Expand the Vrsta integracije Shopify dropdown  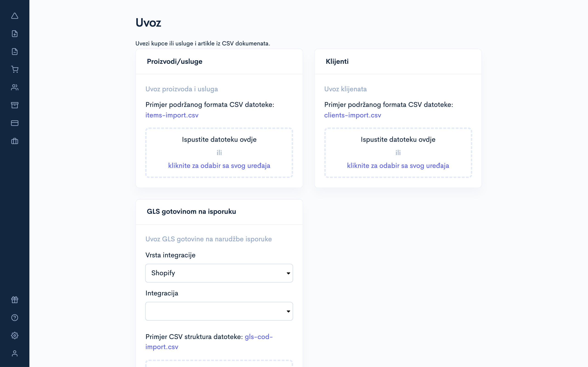click(x=219, y=273)
